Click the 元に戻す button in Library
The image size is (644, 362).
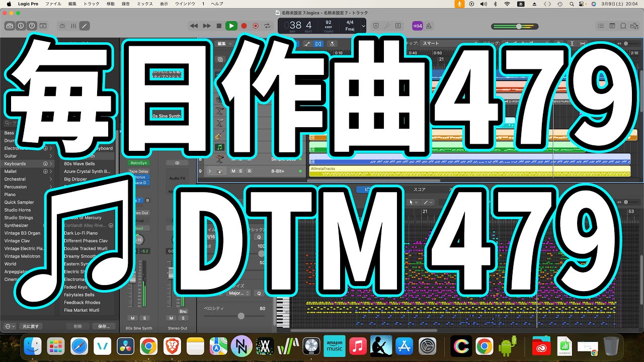coord(32,326)
